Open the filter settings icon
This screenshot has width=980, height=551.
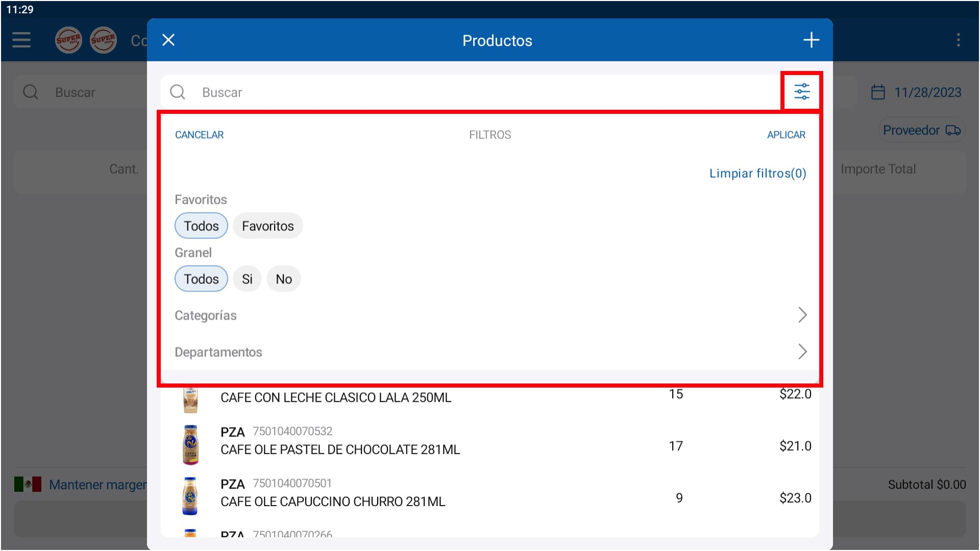click(x=801, y=92)
